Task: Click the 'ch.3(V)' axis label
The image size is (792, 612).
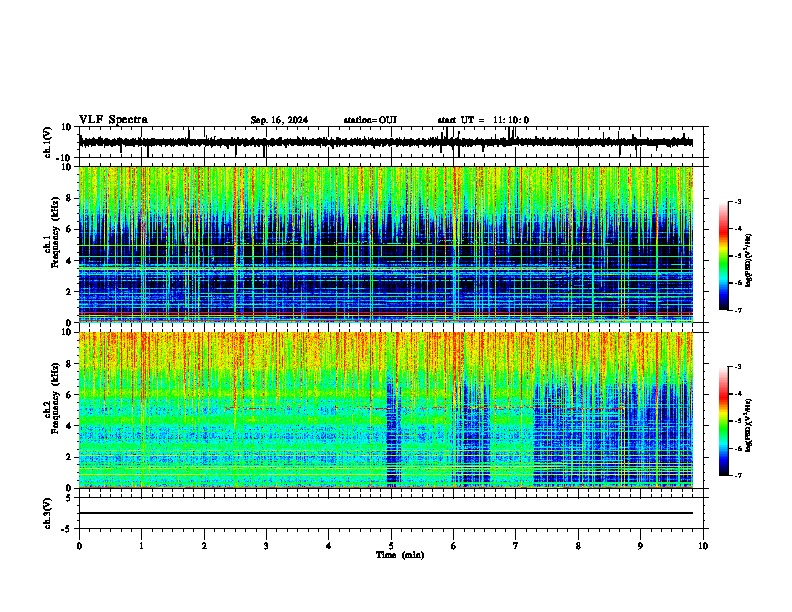Action: click(x=48, y=513)
